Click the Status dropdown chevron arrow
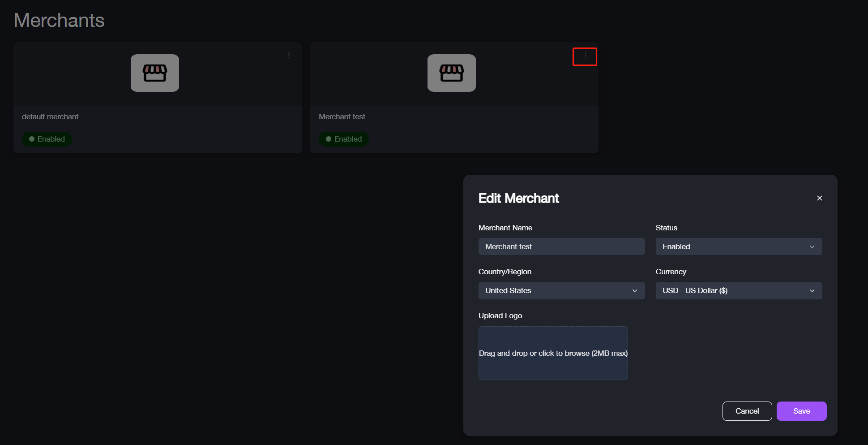This screenshot has width=868, height=445. pyautogui.click(x=812, y=247)
